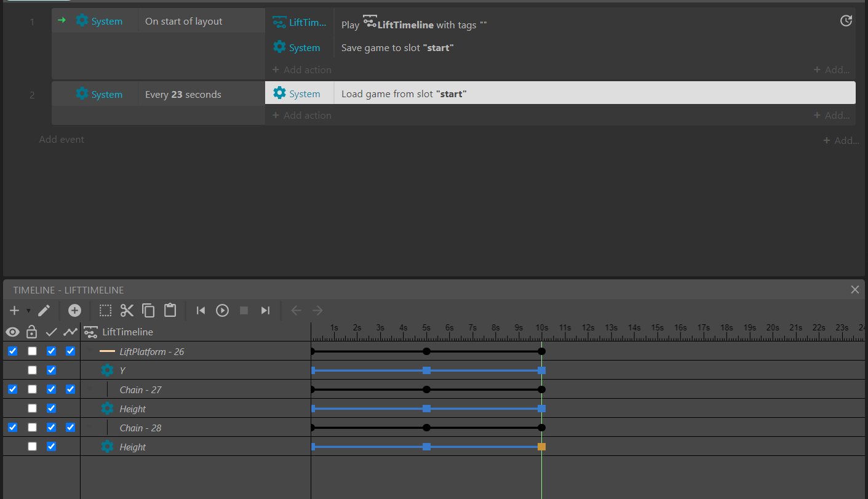Click Add action under event 2
Screen dimensions: 868x499
point(302,115)
